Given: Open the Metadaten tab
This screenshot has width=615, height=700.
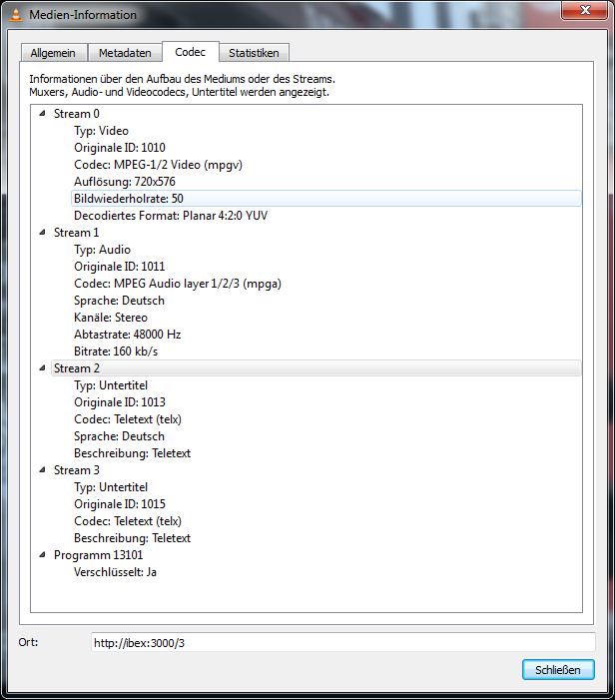Looking at the screenshot, I should (x=125, y=53).
